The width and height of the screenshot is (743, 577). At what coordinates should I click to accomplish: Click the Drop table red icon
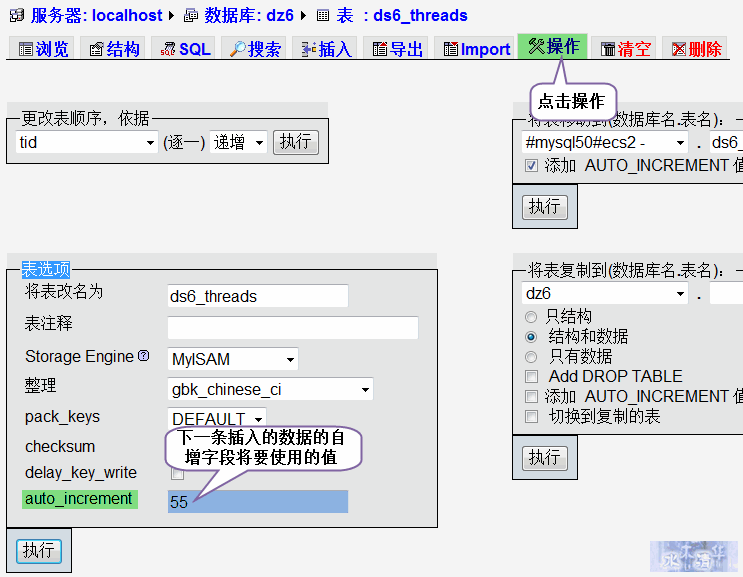coord(679,49)
